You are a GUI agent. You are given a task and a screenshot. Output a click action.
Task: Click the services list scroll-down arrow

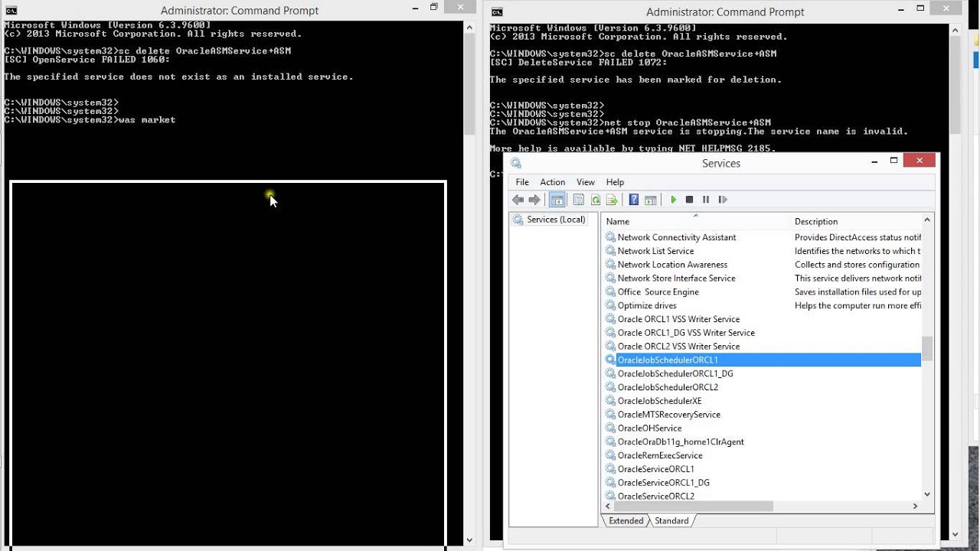coord(927,494)
